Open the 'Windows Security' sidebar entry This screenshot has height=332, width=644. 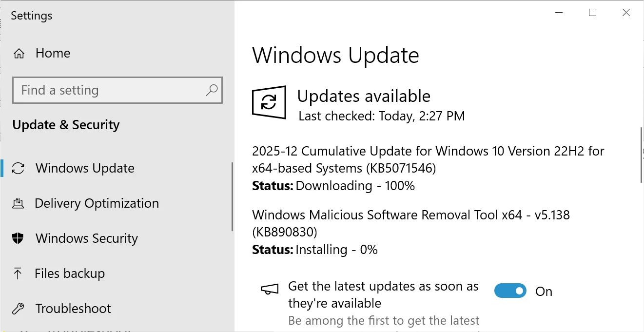click(x=86, y=238)
